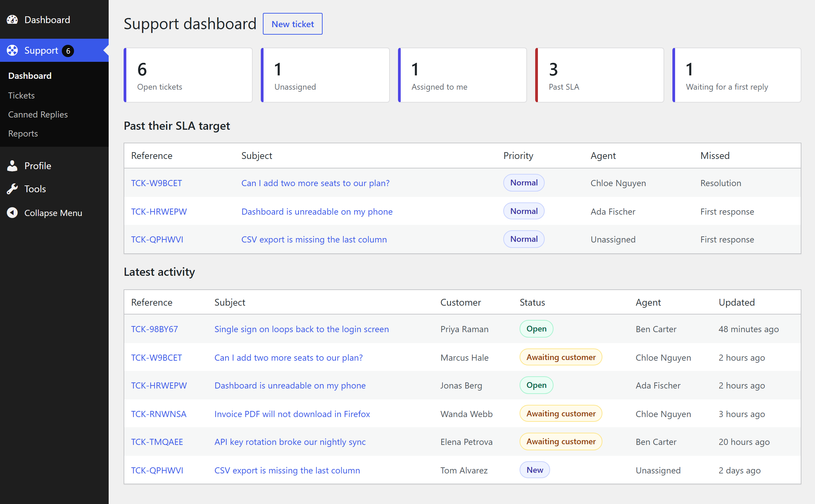Click agent Ben Carter in TCK-98BY67 row
Image resolution: width=815 pixels, height=504 pixels.
click(x=656, y=329)
